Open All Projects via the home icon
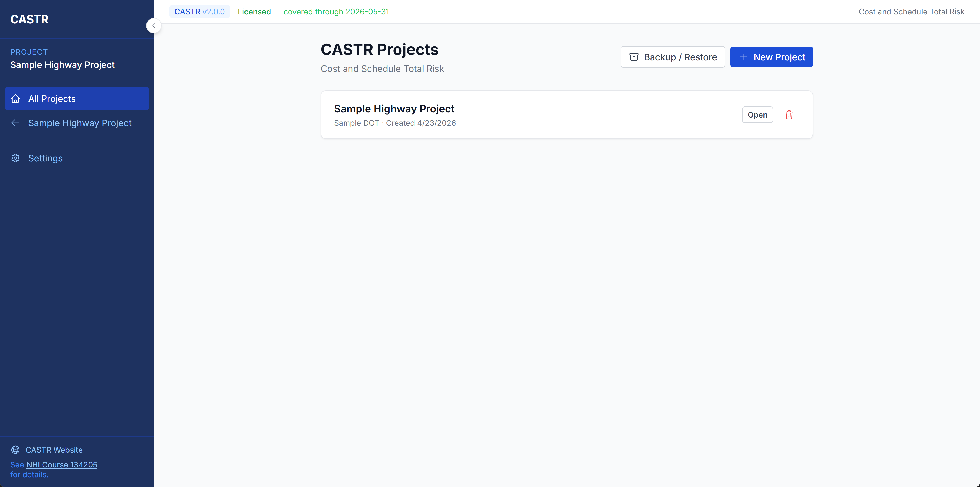This screenshot has width=980, height=487. pos(15,99)
